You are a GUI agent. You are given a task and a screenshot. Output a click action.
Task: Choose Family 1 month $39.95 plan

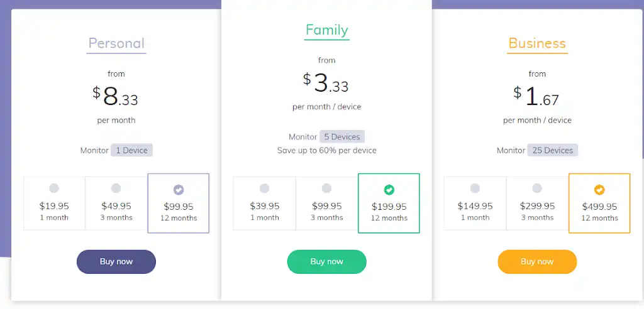[x=264, y=188]
